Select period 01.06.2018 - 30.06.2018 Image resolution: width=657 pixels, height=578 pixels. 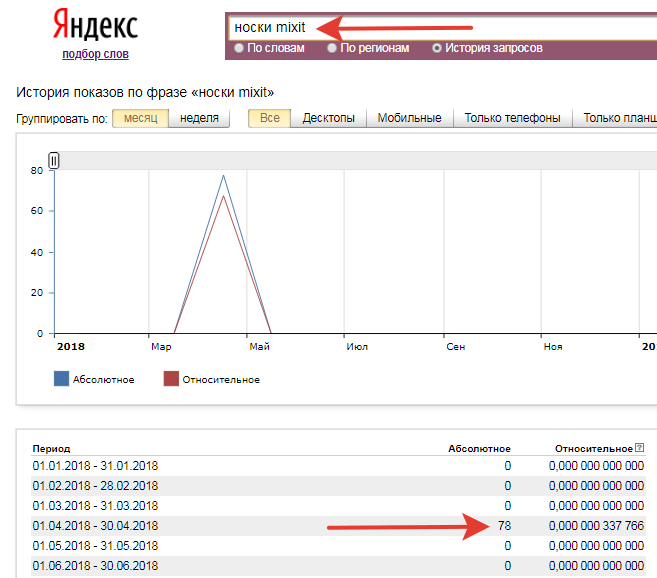point(95,566)
